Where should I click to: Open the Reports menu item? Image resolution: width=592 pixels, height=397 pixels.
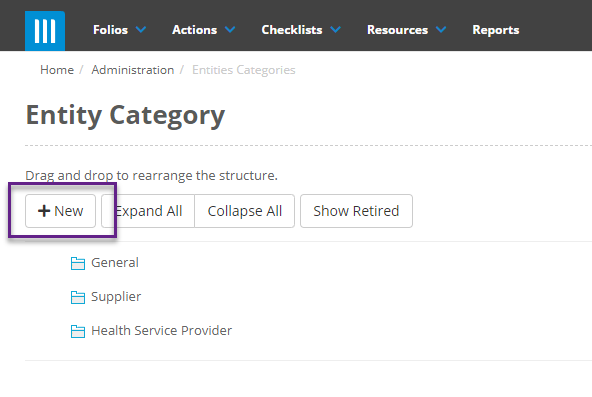[496, 30]
